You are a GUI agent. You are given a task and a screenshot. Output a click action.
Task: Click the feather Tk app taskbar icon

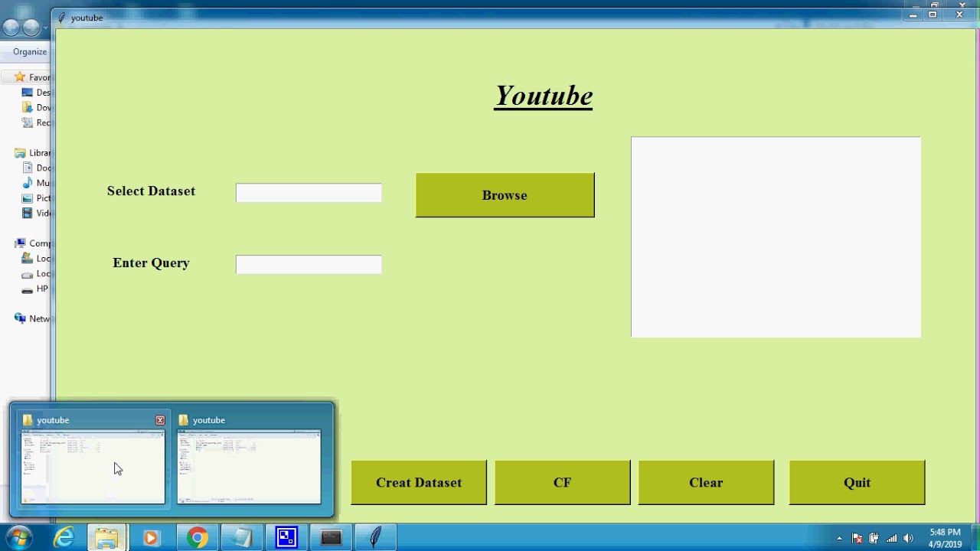point(375,538)
